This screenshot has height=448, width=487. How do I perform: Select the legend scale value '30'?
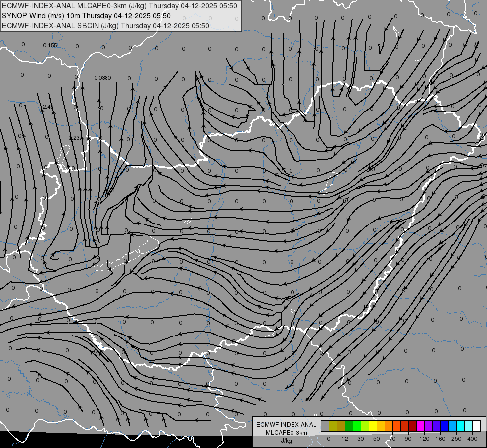361,439
